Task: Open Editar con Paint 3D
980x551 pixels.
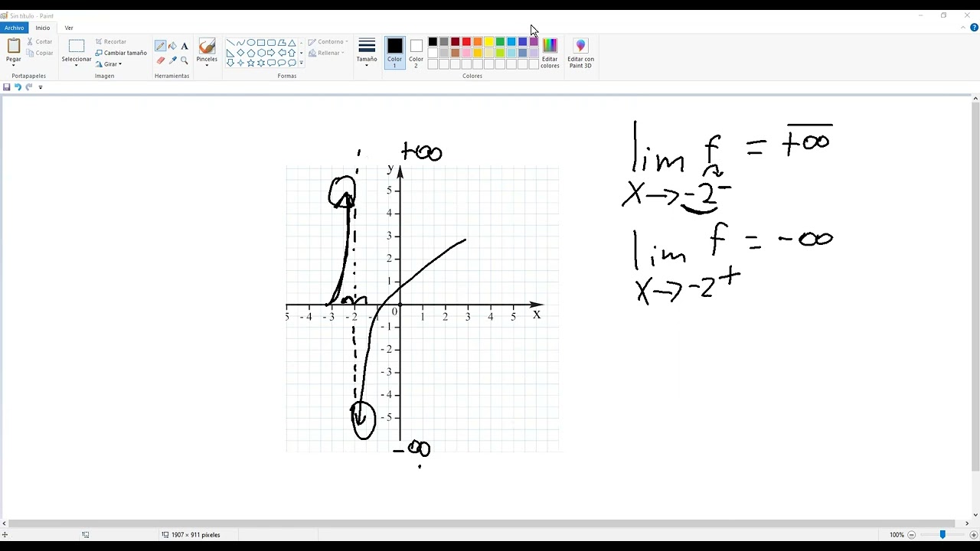Action: tap(580, 53)
